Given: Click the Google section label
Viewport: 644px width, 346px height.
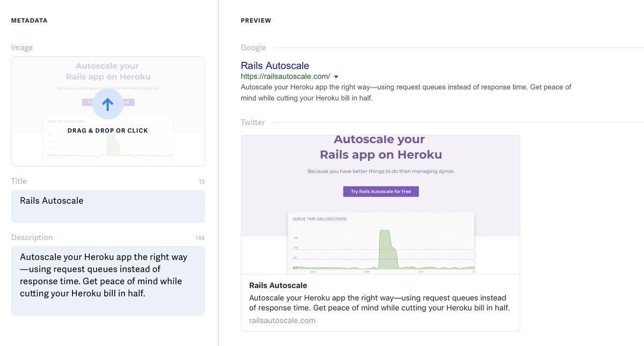Looking at the screenshot, I should tap(253, 48).
